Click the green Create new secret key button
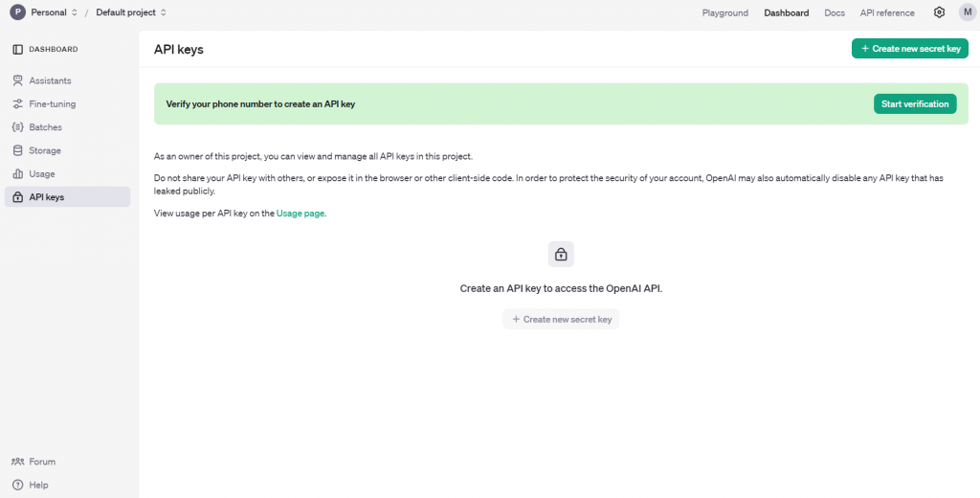The height and width of the screenshot is (498, 980). (x=910, y=48)
